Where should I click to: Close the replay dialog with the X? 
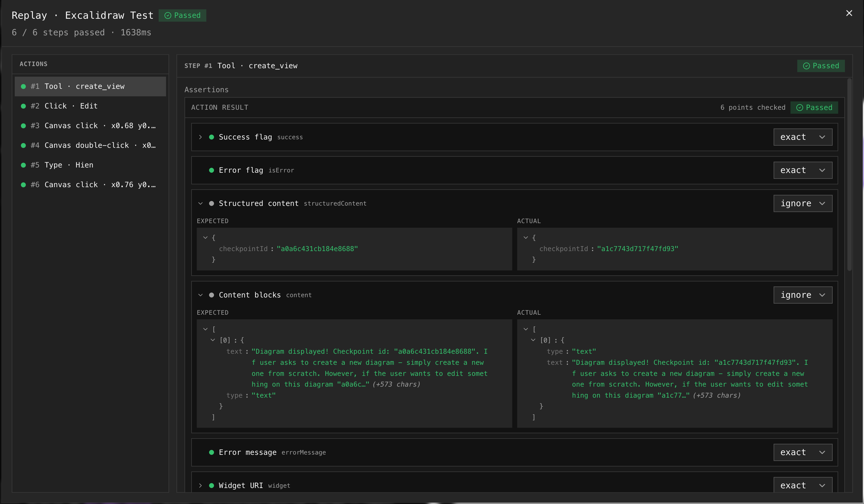tap(849, 13)
